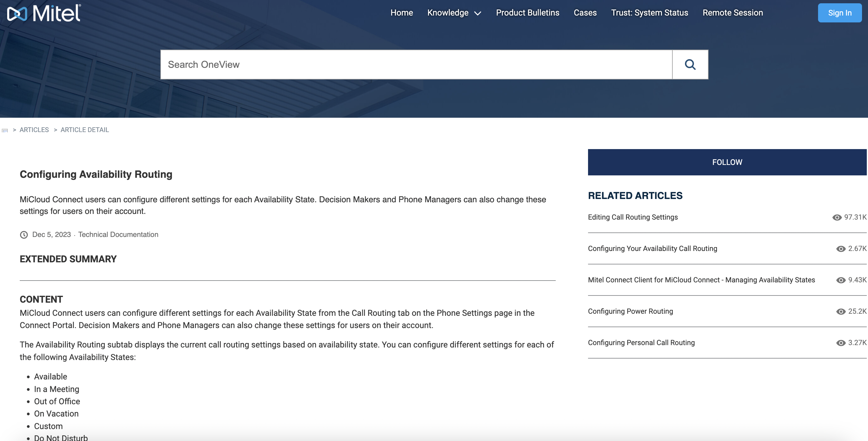Open Editing Call Routing Settings article
This screenshot has width=868, height=441.
coord(633,217)
